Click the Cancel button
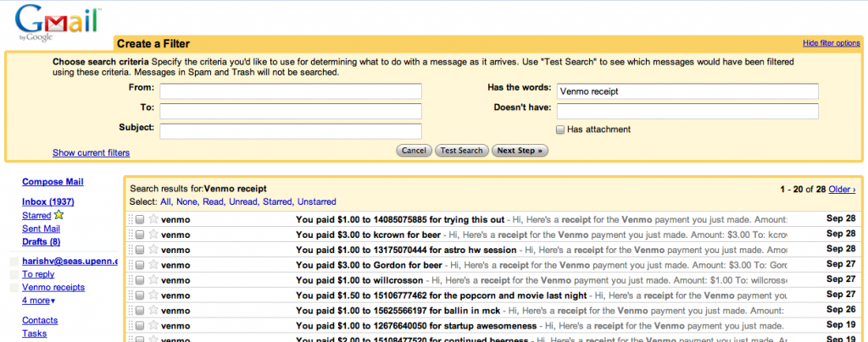 (x=414, y=151)
